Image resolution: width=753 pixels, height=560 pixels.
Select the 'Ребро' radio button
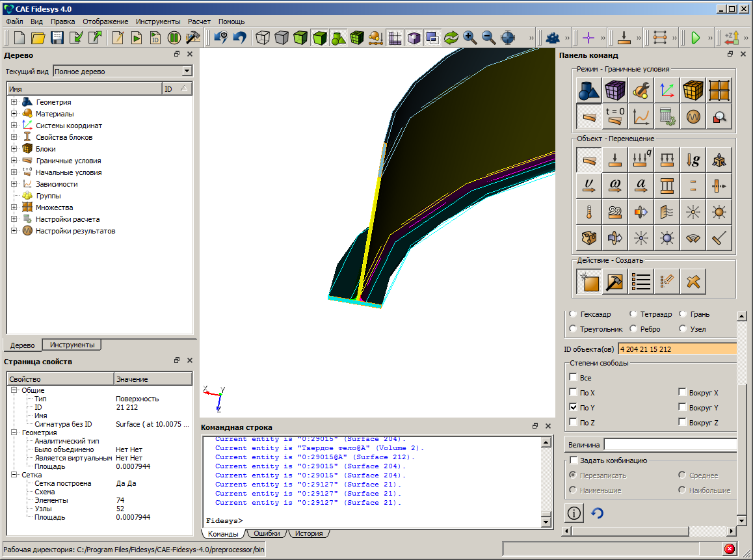633,328
